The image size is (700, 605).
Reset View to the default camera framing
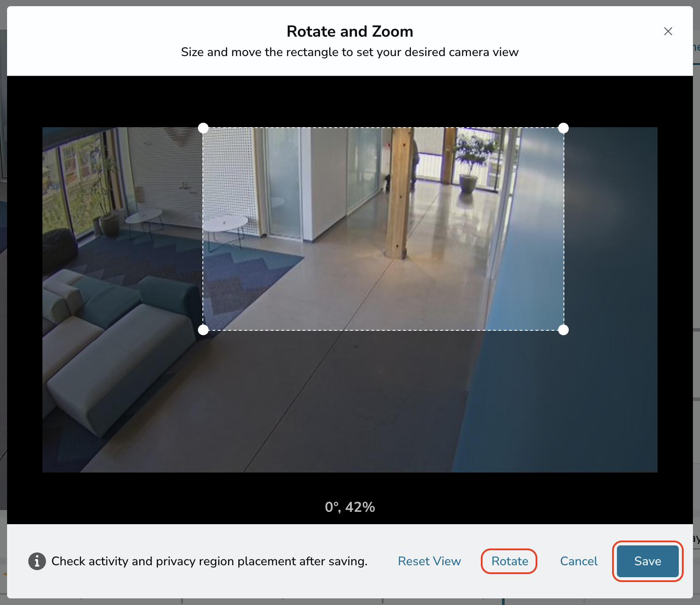point(429,561)
